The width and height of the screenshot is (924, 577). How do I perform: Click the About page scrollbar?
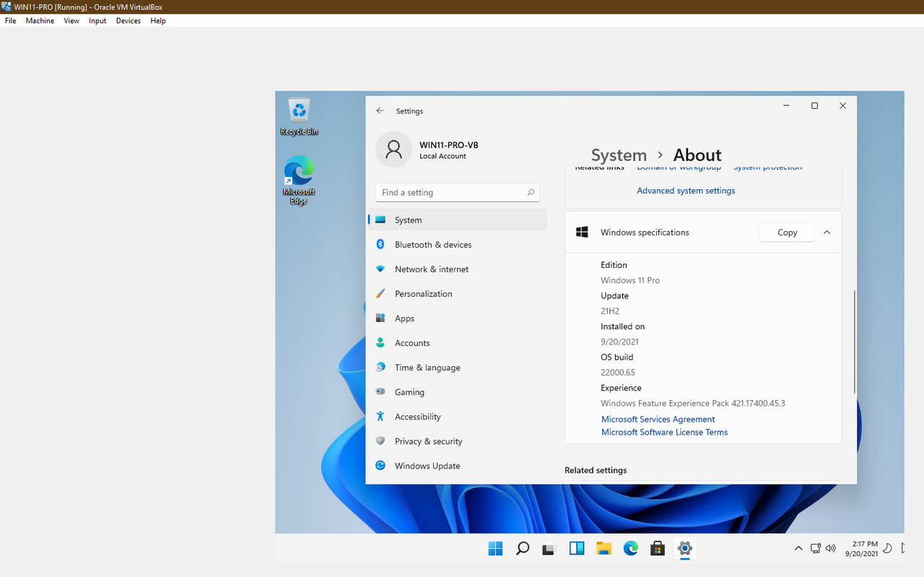point(855,342)
